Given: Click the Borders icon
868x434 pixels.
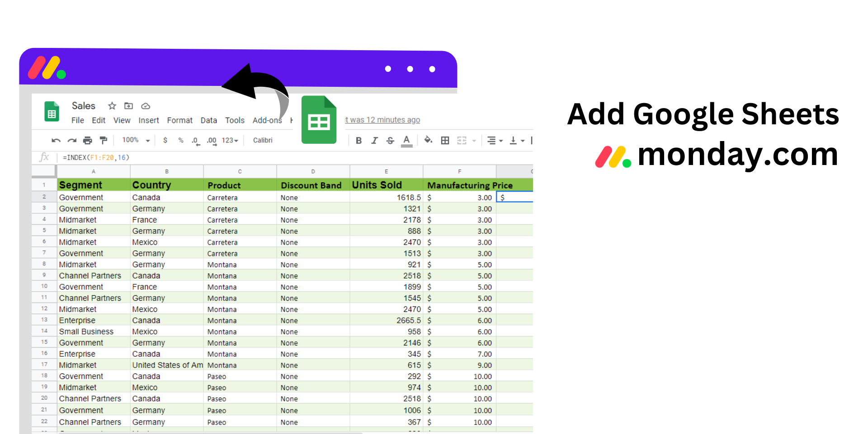Looking at the screenshot, I should (x=445, y=140).
